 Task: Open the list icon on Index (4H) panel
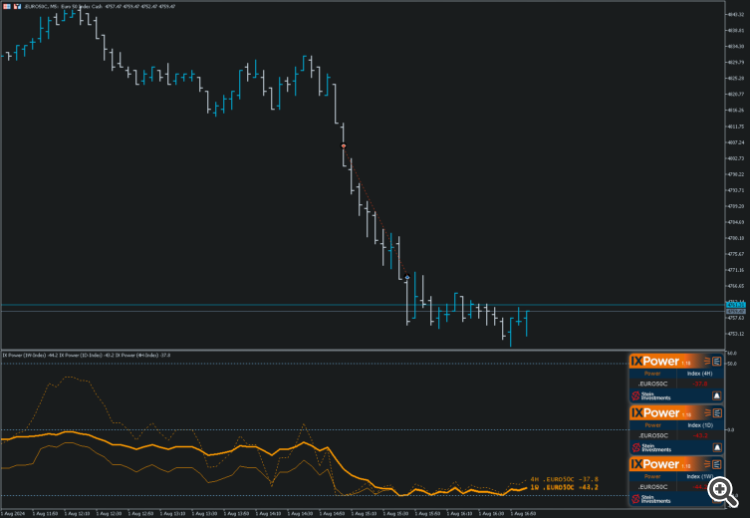pyautogui.click(x=717, y=361)
